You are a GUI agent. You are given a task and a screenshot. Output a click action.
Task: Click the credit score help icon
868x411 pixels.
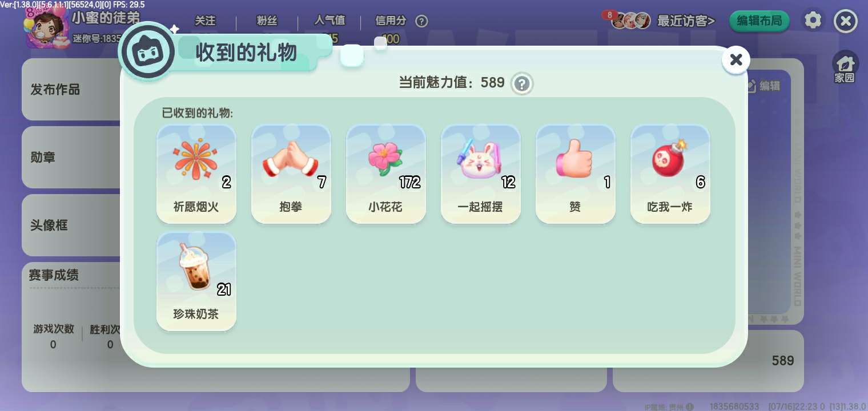[421, 21]
